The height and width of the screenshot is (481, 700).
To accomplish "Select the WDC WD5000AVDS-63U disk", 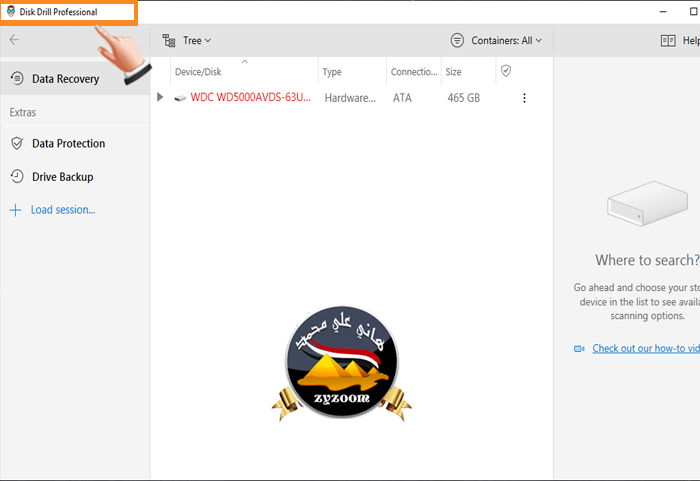I will click(250, 97).
